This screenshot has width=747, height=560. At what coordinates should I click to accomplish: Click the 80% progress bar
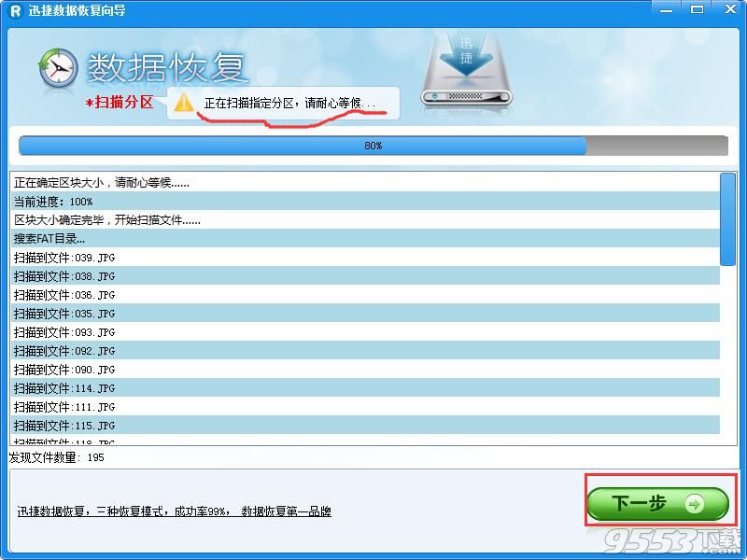373,146
